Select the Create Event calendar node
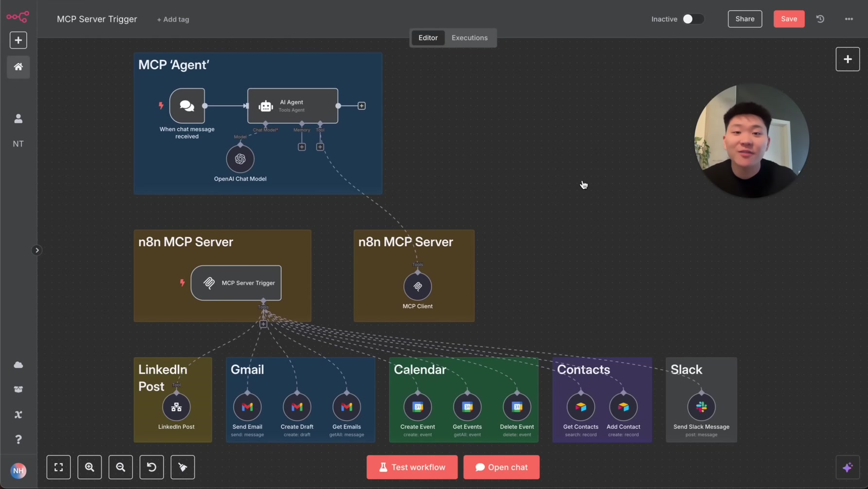The width and height of the screenshot is (868, 489). 418,407
